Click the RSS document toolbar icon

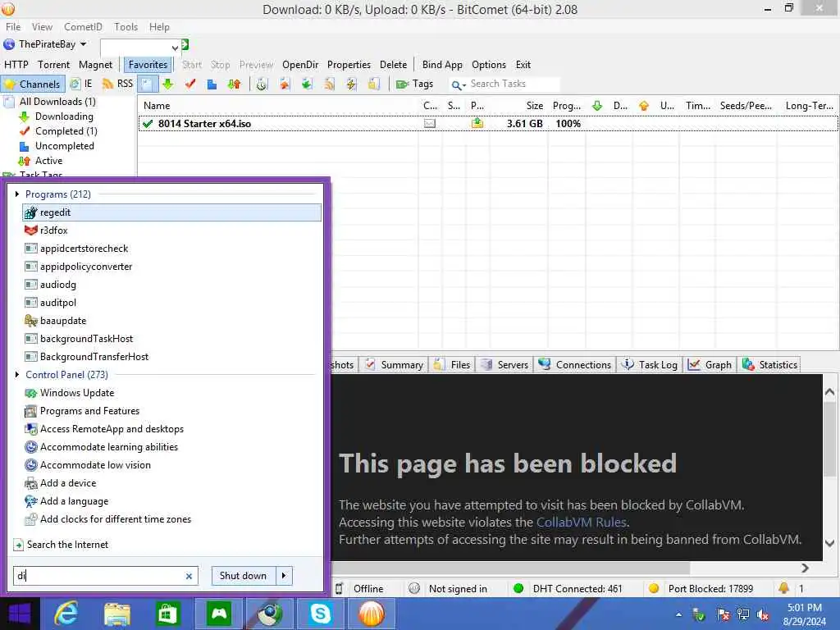pyautogui.click(x=329, y=84)
